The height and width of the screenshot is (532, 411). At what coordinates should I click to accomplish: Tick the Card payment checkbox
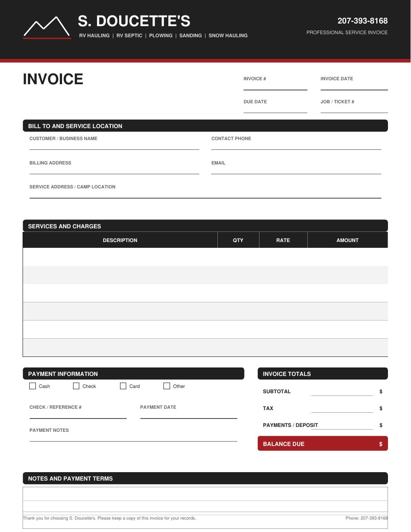pyautogui.click(x=123, y=386)
